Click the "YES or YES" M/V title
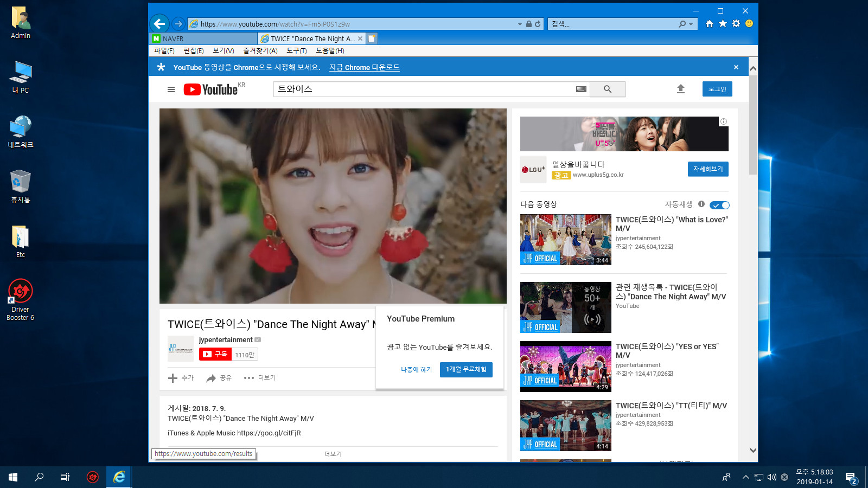Screen dimensions: 868x488 667,351
